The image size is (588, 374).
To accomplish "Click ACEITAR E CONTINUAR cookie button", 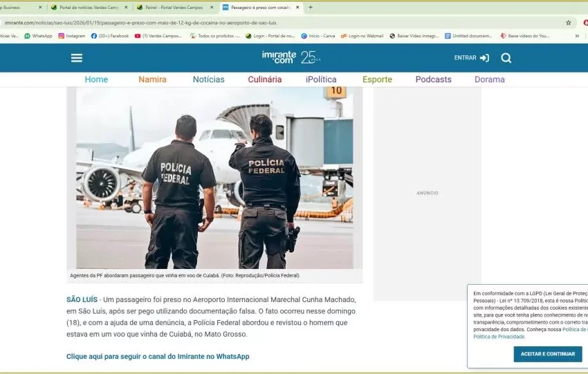I will pyautogui.click(x=547, y=354).
